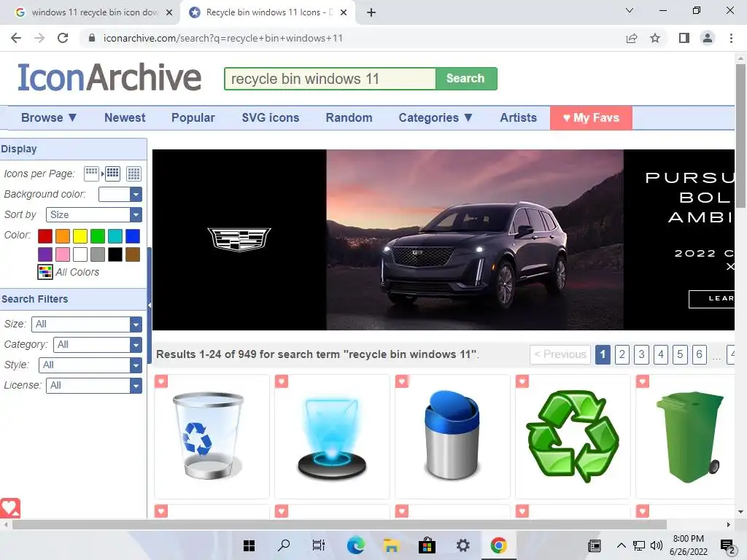Open My Favs button
Viewport: 747px width, 560px height.
[x=591, y=117]
